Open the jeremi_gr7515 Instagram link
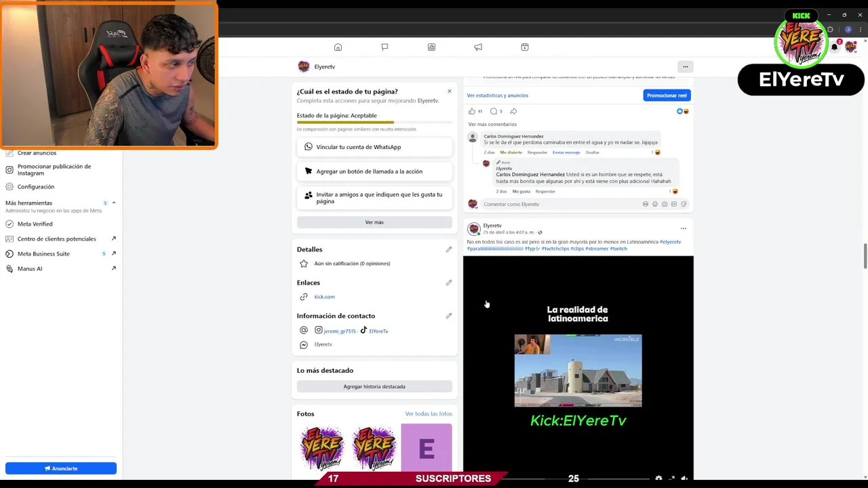 pos(340,331)
